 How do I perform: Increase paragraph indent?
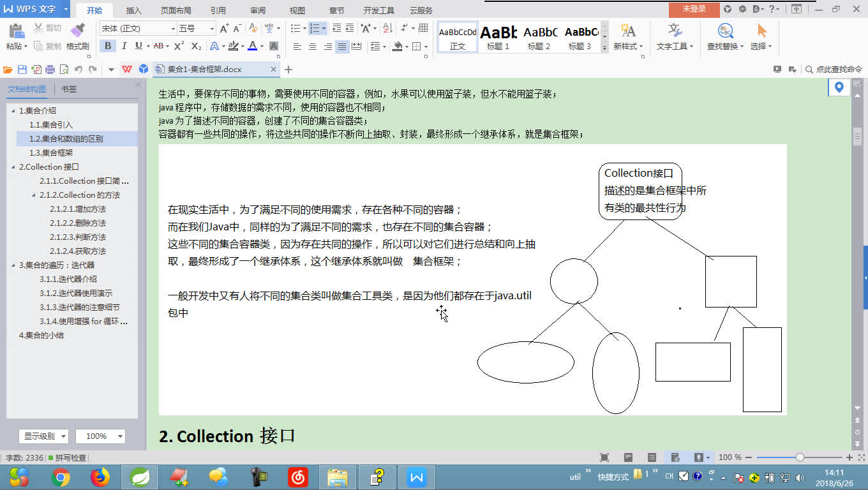pos(350,29)
